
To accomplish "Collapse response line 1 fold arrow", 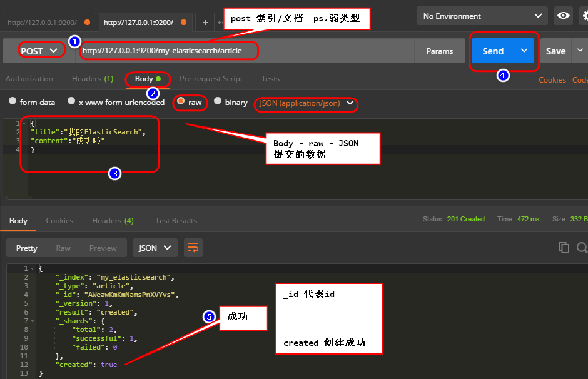I will point(33,268).
